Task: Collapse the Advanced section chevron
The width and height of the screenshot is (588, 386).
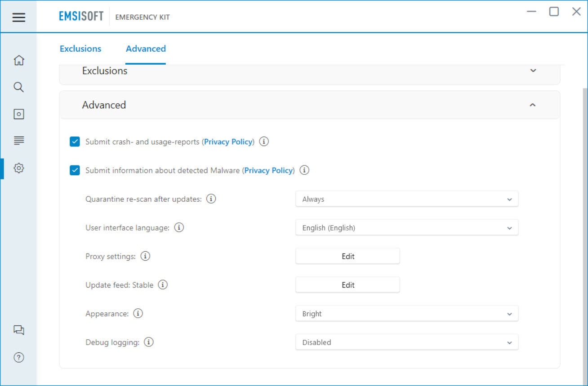Action: pos(533,105)
